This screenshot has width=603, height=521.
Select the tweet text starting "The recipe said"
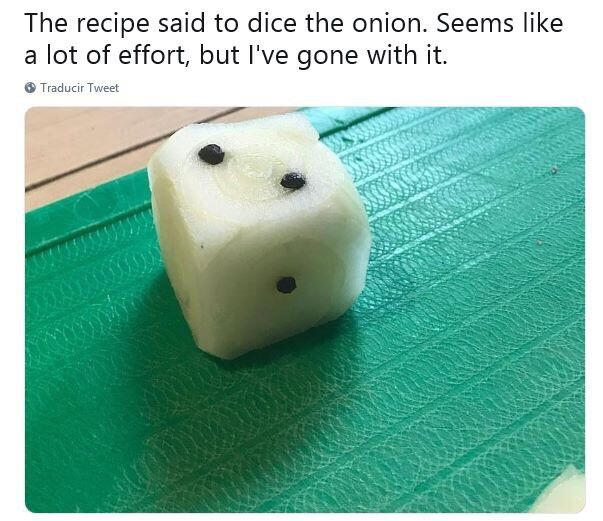pos(294,39)
